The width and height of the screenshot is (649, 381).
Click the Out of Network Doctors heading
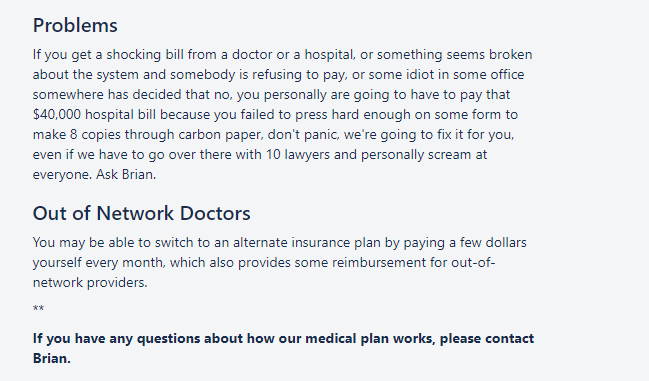point(142,213)
